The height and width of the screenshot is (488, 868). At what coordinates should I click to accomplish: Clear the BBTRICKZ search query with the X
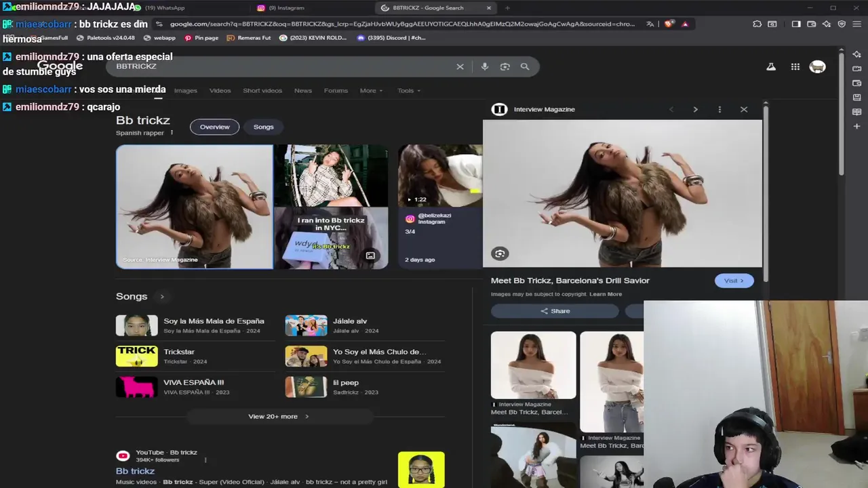(460, 66)
